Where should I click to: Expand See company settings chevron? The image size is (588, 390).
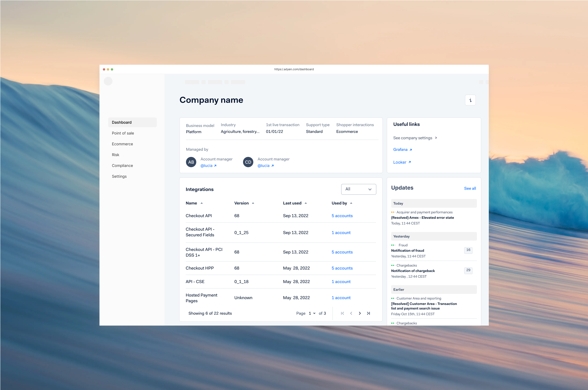pos(436,138)
